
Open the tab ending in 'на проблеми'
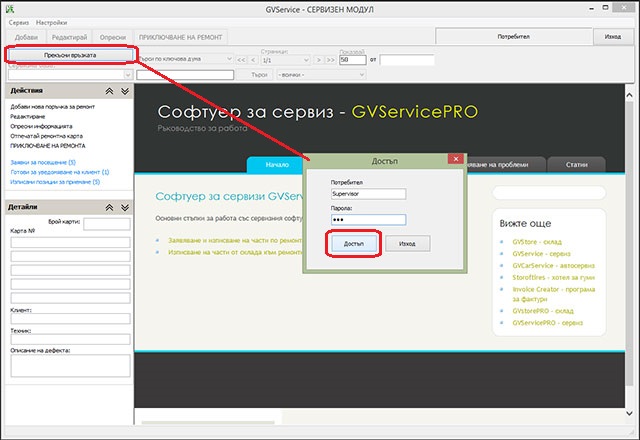[x=504, y=165]
